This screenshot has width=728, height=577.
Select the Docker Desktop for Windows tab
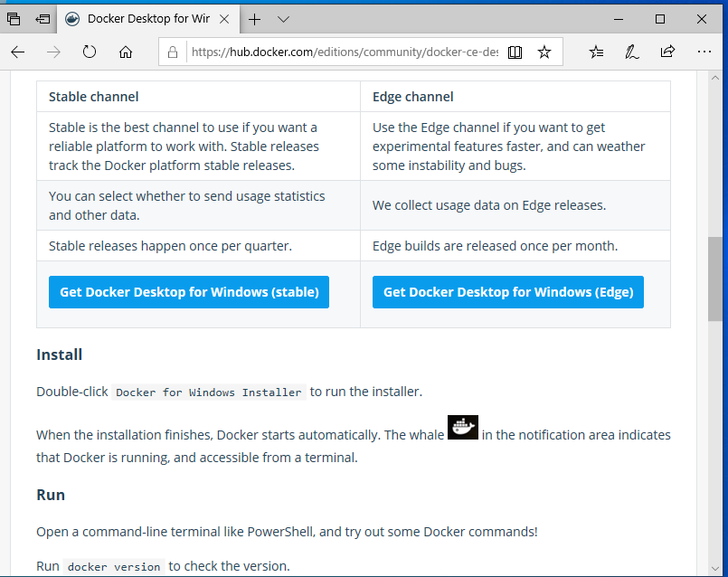point(148,19)
